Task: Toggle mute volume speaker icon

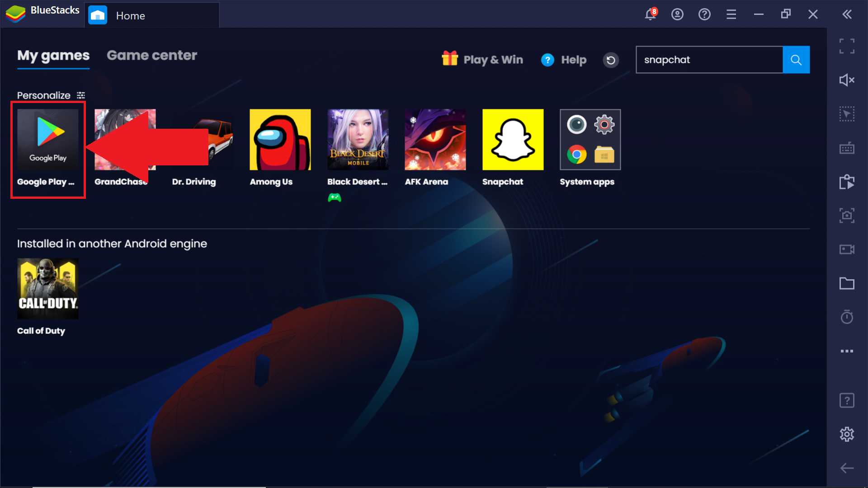Action: click(847, 80)
